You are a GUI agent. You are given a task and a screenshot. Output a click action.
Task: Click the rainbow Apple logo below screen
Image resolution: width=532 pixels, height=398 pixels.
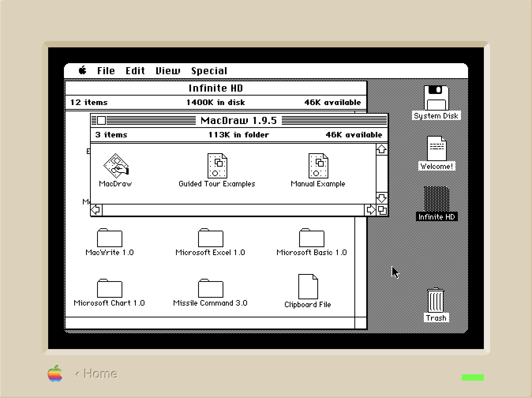[55, 373]
